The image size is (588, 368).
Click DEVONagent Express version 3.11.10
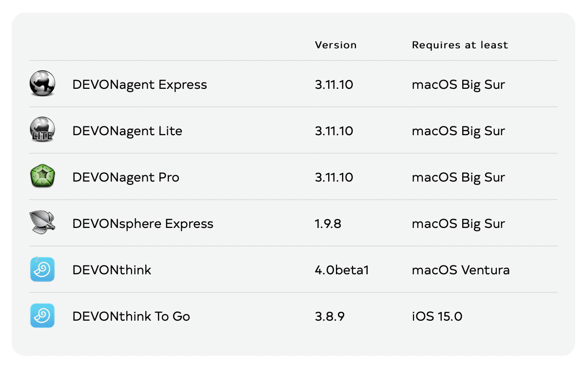pyautogui.click(x=334, y=84)
